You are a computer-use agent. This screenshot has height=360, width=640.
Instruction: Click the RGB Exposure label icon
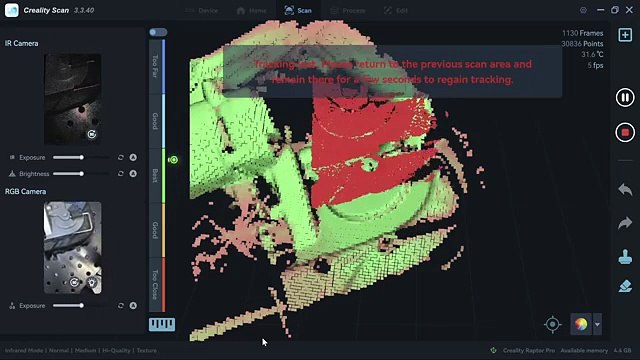click(12, 306)
